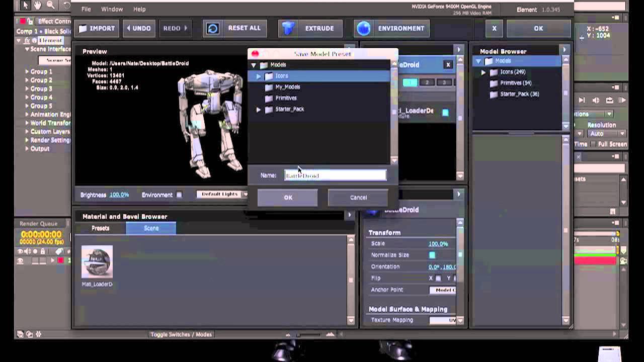Click the Material and Bevel Browser arrow
This screenshot has height=362, width=644.
(x=349, y=215)
